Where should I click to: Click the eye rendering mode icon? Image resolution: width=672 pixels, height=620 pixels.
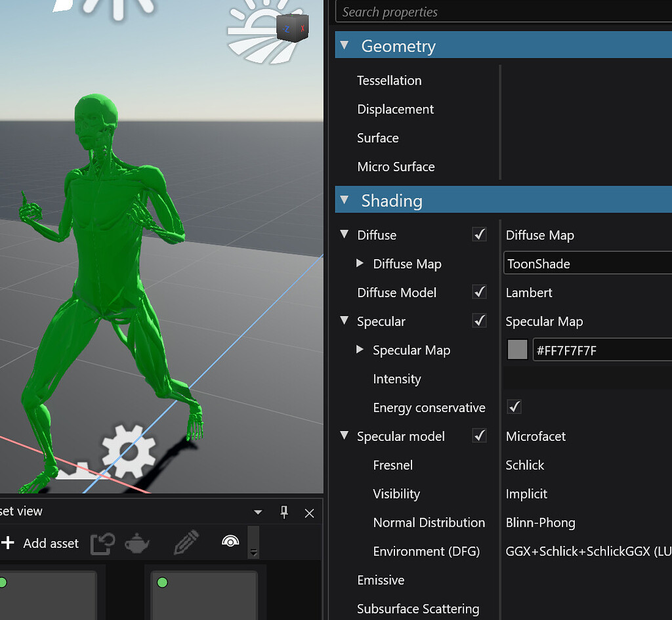(231, 542)
